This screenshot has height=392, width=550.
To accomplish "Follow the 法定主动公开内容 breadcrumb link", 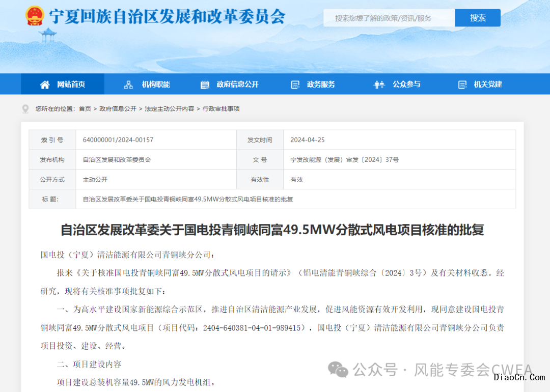I will pos(170,109).
